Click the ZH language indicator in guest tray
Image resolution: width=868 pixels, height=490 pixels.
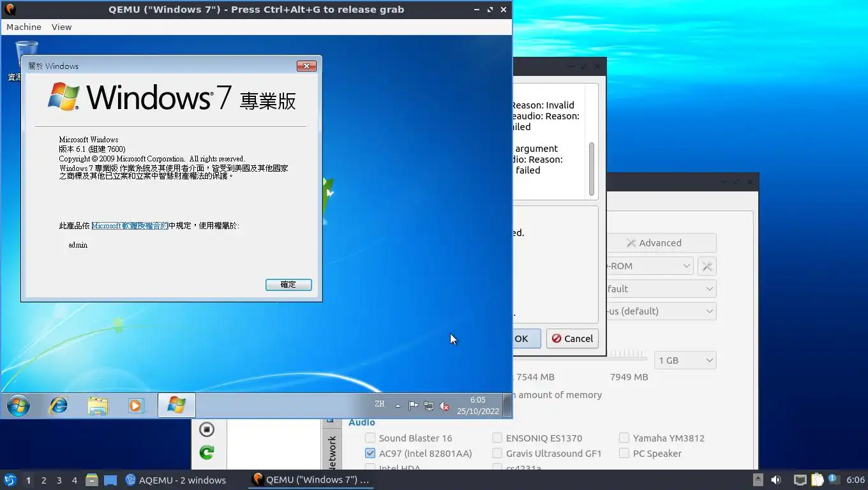tap(380, 404)
